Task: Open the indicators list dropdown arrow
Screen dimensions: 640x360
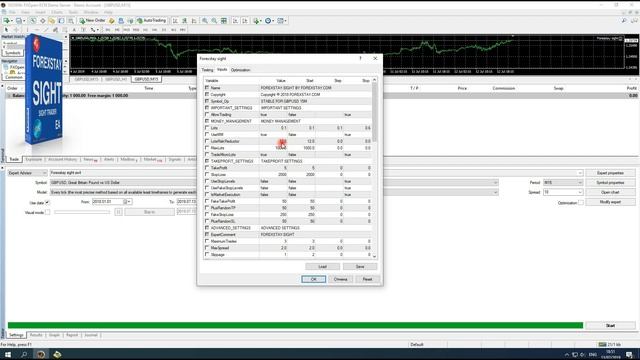Action: pos(261,21)
